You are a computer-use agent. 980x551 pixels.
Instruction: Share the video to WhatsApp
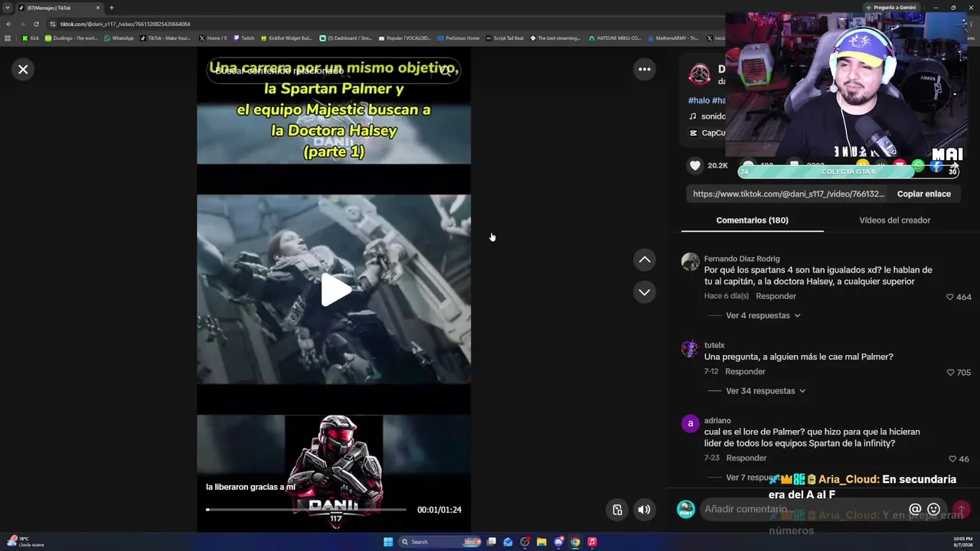pyautogui.click(x=917, y=166)
